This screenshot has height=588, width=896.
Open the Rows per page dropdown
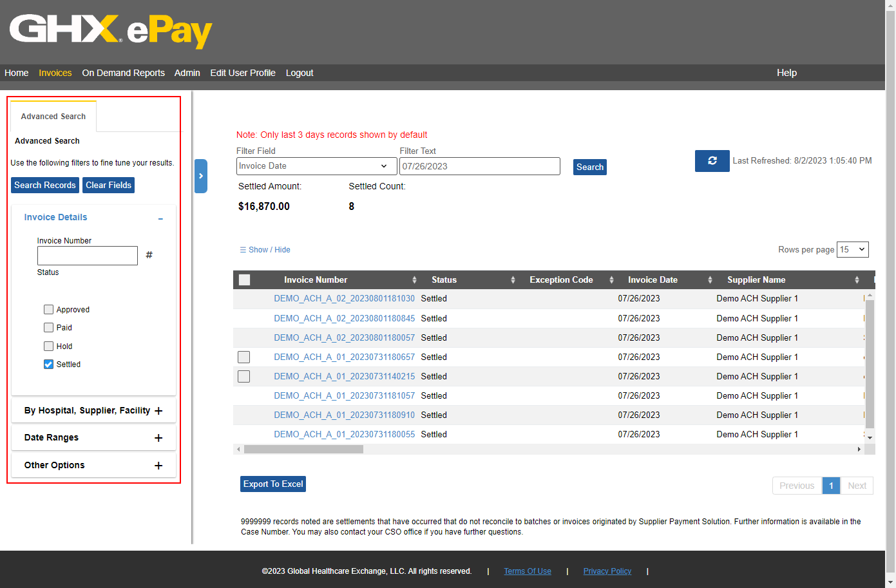pyautogui.click(x=853, y=250)
